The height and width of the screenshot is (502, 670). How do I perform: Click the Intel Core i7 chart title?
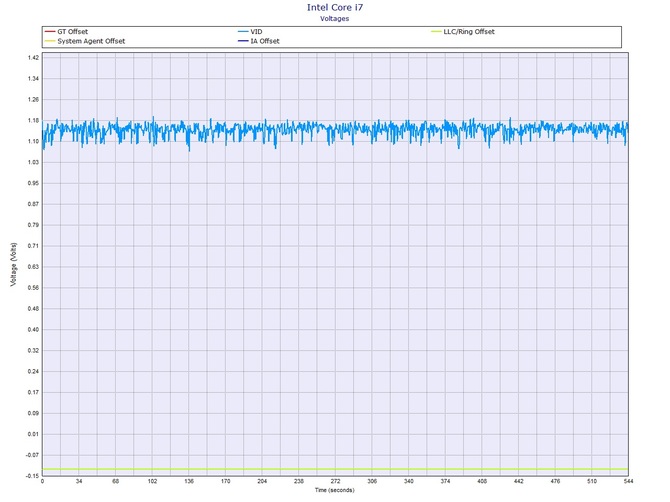coord(335,7)
